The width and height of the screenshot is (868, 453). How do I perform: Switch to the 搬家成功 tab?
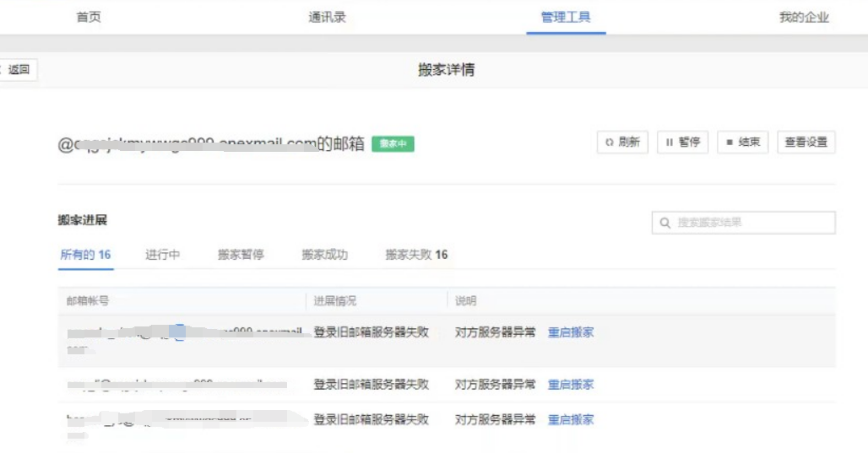pos(324,255)
